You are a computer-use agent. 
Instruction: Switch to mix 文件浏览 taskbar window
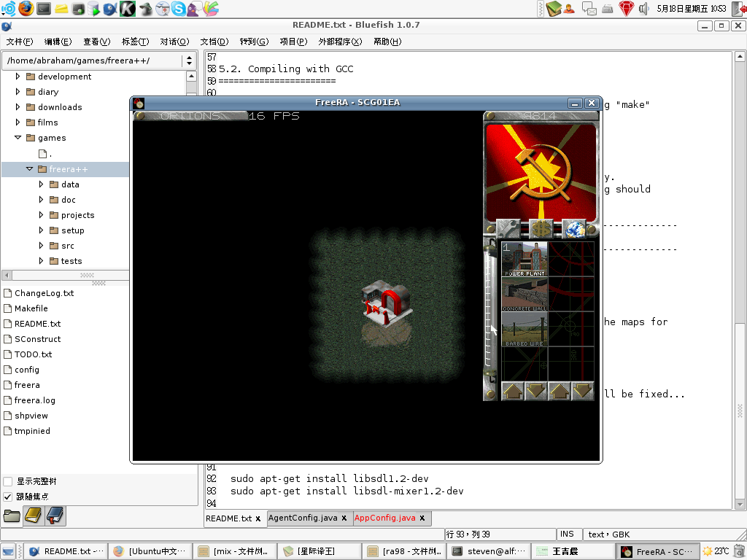point(234,551)
